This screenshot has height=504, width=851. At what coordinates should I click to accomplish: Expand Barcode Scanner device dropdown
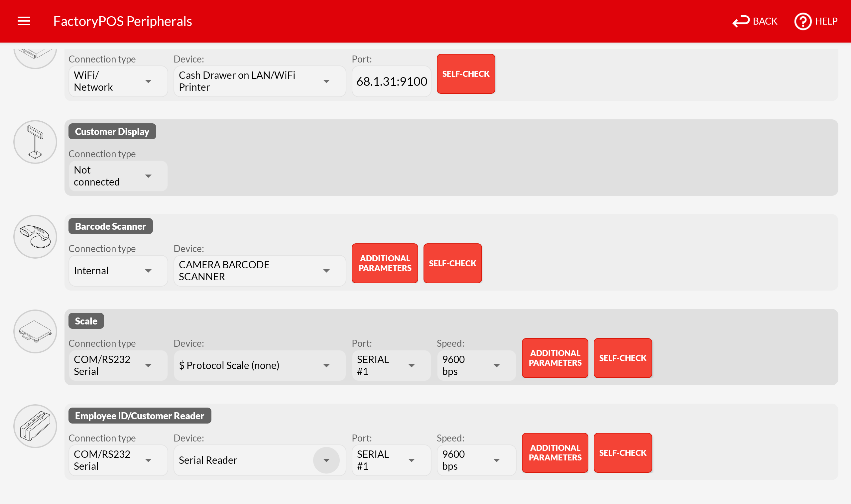(259, 271)
